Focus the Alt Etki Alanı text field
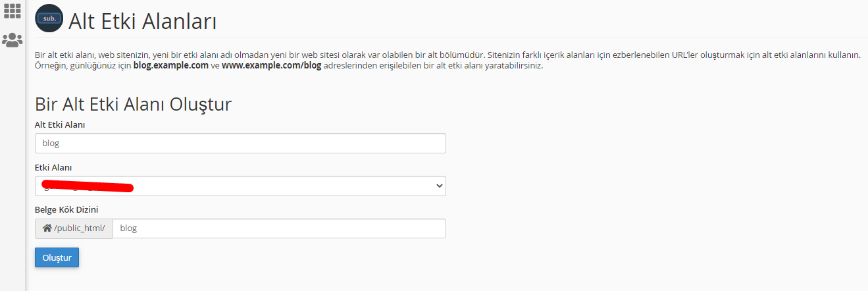This screenshot has width=868, height=291. pyautogui.click(x=240, y=144)
